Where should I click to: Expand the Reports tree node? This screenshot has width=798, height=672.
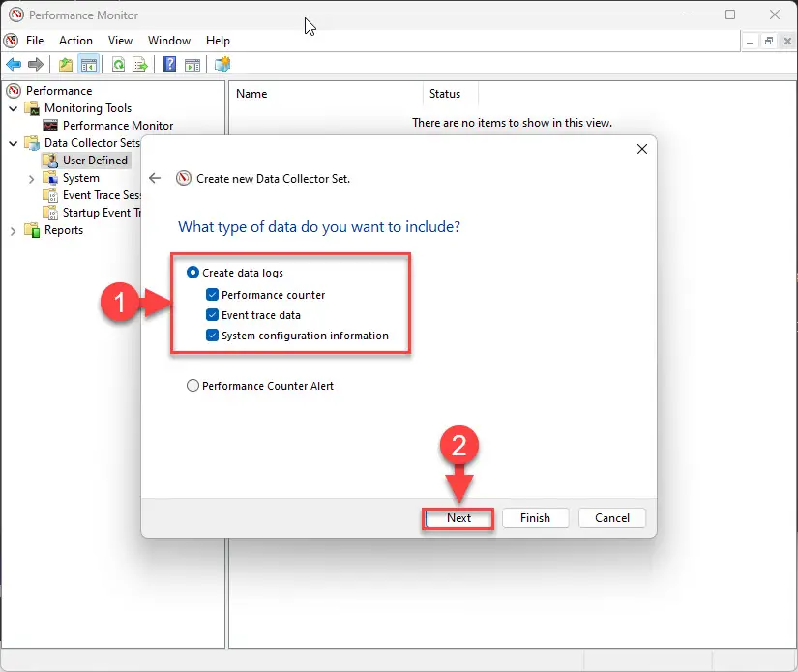point(14,231)
